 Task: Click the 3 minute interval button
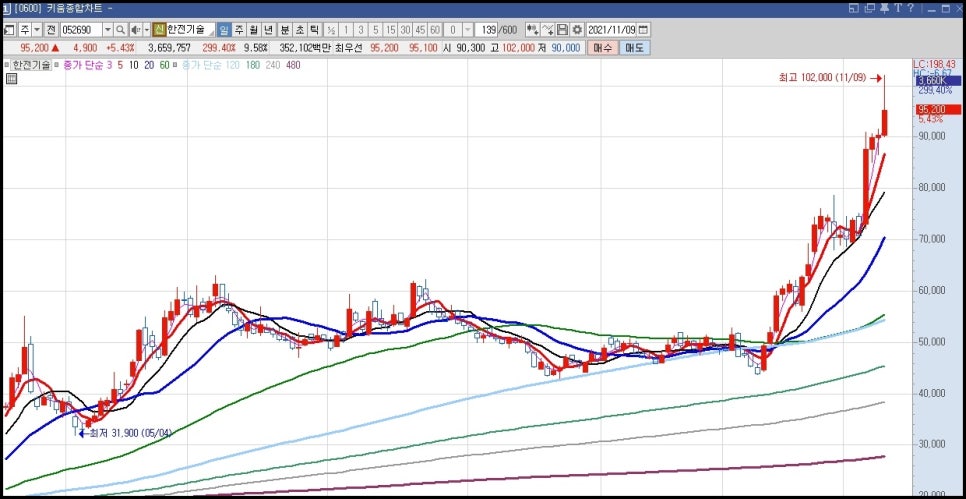[360, 30]
